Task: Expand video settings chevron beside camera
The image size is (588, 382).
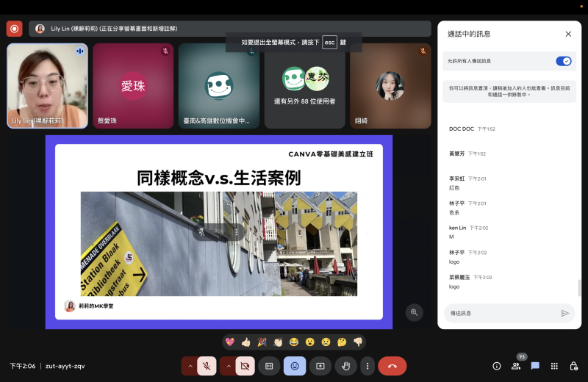Action: 229,367
